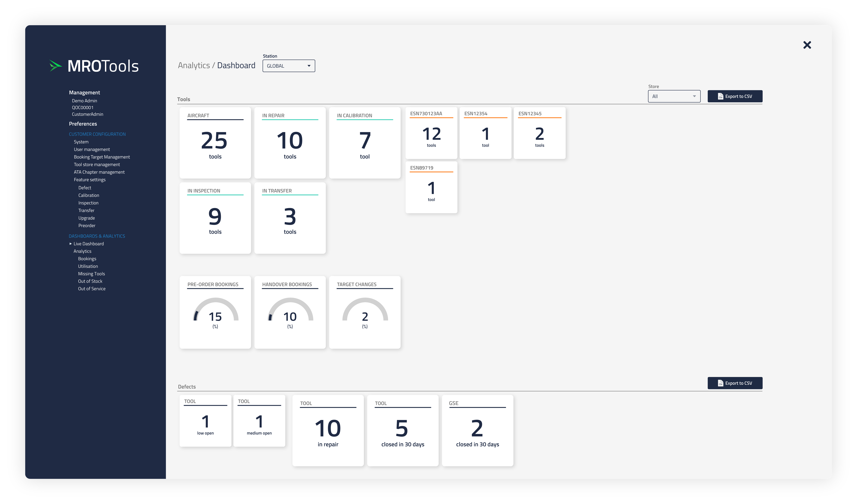
Task: Select Feature settings in sidebar
Action: pos(89,180)
